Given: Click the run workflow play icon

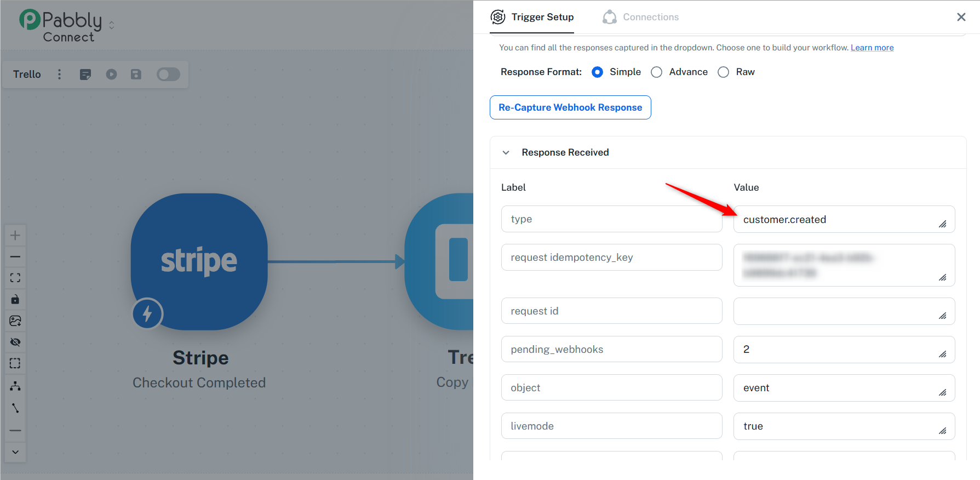Looking at the screenshot, I should [112, 75].
